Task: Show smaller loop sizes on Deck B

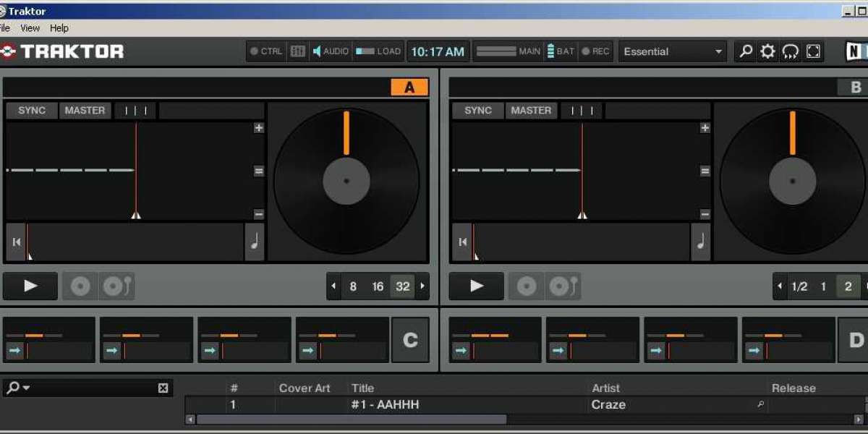Action: click(x=780, y=286)
